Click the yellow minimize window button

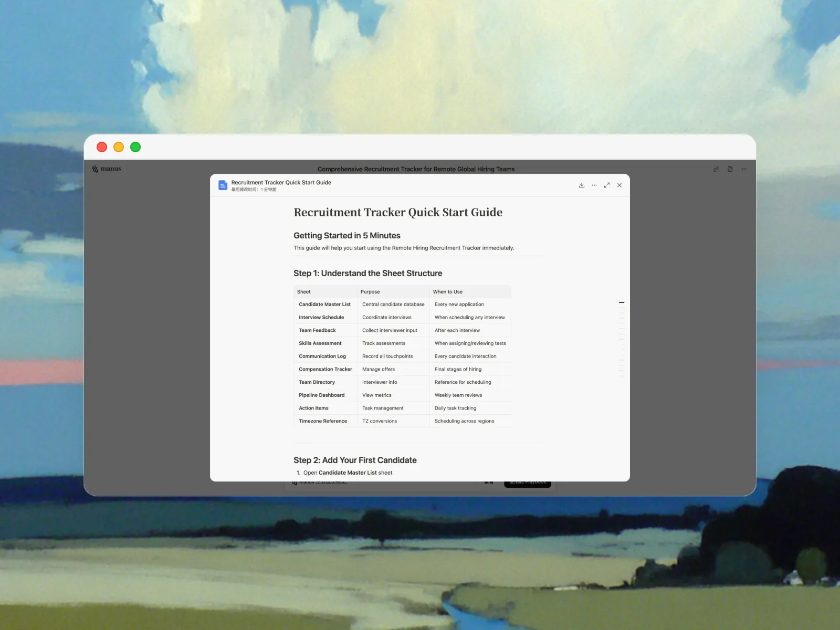click(x=119, y=147)
